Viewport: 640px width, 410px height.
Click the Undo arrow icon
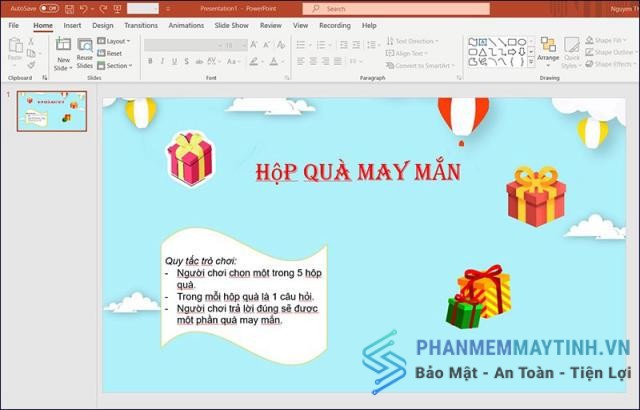click(x=83, y=9)
